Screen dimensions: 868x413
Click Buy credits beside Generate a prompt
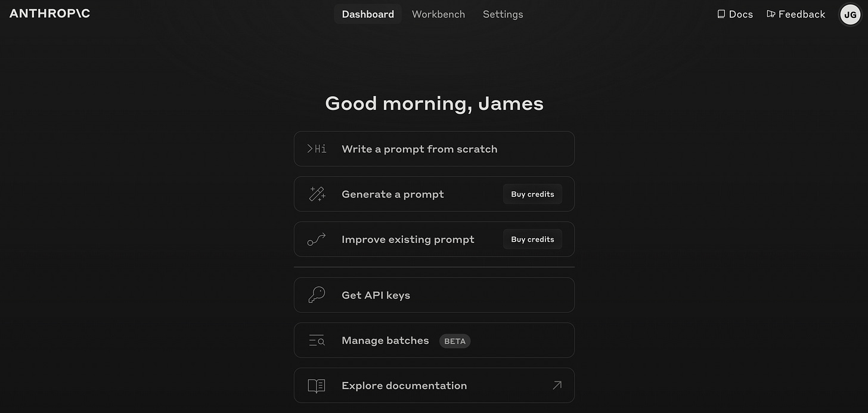pos(532,194)
